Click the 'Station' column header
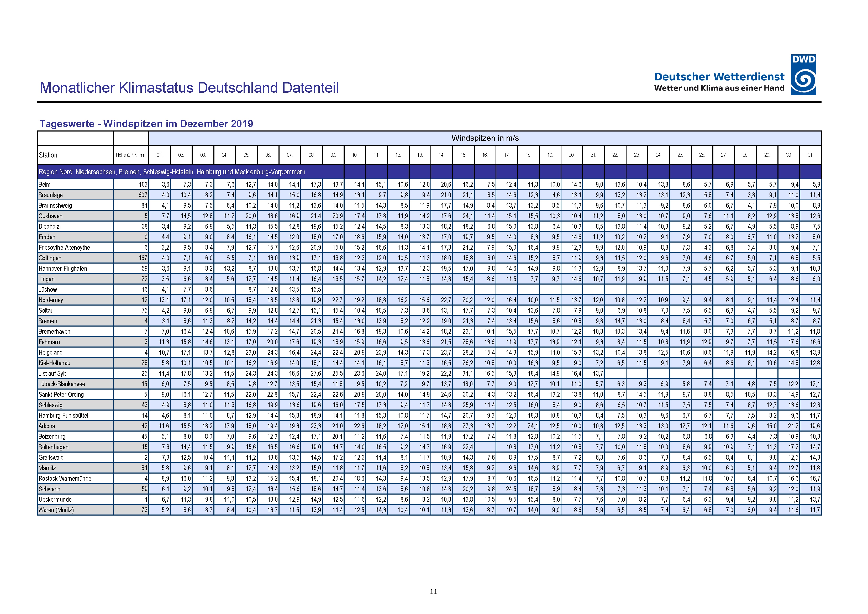The height and width of the screenshot is (614, 868). click(48, 155)
